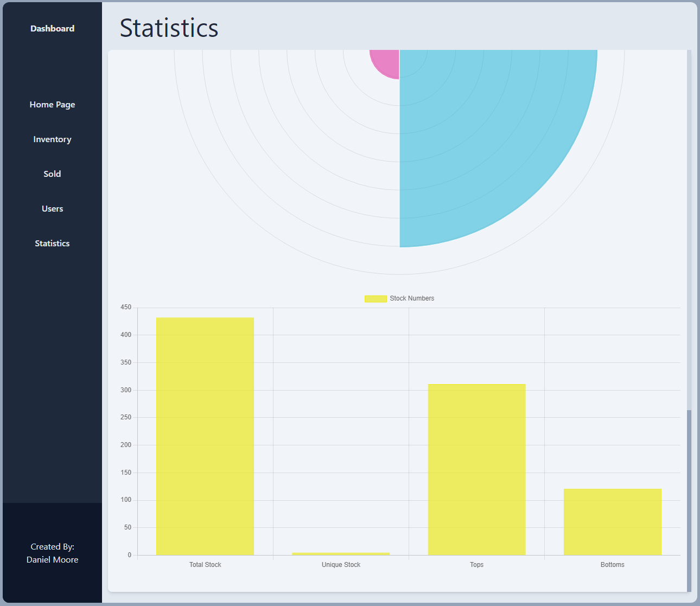Click the Daniel Moore footer name
This screenshot has width=700, height=606.
52,560
